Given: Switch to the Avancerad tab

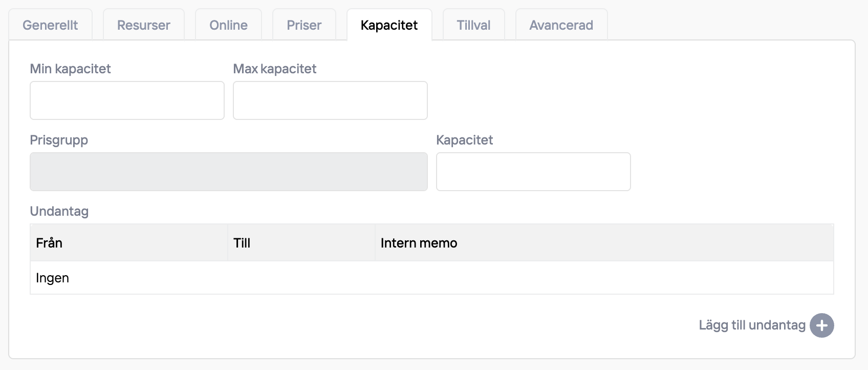Looking at the screenshot, I should coord(561,25).
